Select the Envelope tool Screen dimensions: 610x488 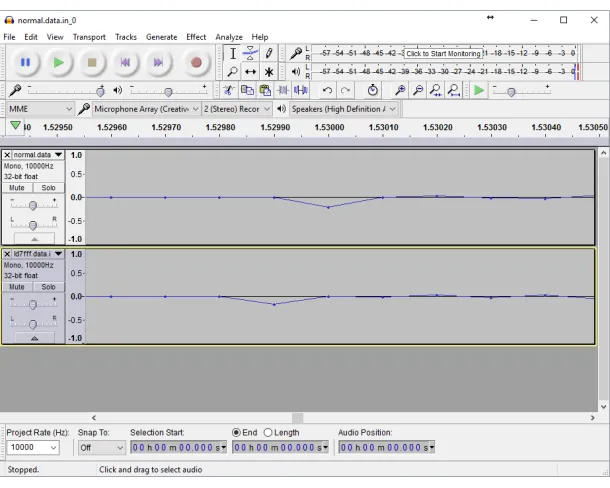click(x=251, y=53)
